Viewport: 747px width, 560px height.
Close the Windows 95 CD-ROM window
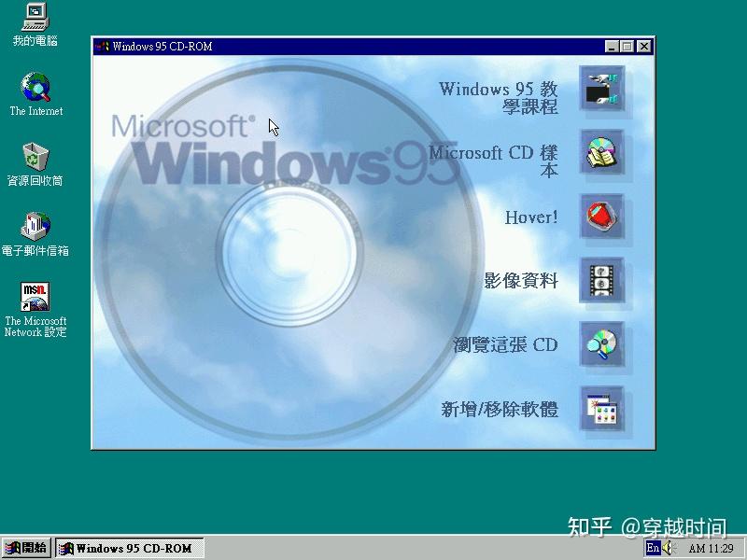click(644, 46)
